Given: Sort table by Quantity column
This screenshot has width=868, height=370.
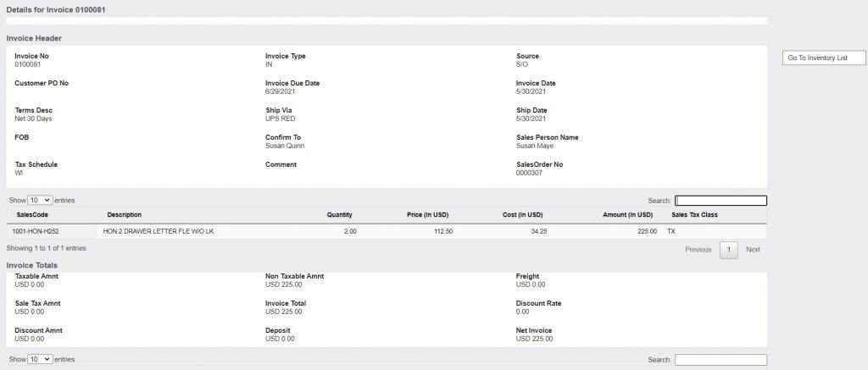Looking at the screenshot, I should tap(339, 214).
